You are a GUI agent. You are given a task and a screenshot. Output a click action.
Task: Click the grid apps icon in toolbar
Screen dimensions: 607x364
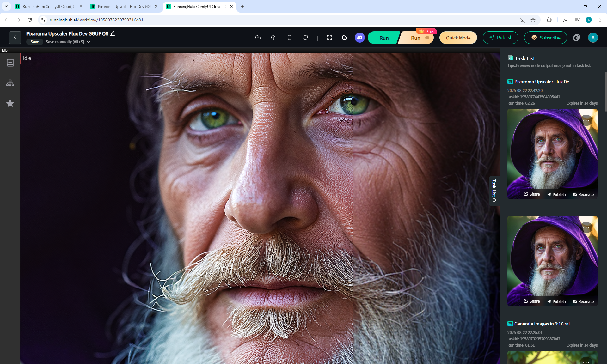(329, 38)
